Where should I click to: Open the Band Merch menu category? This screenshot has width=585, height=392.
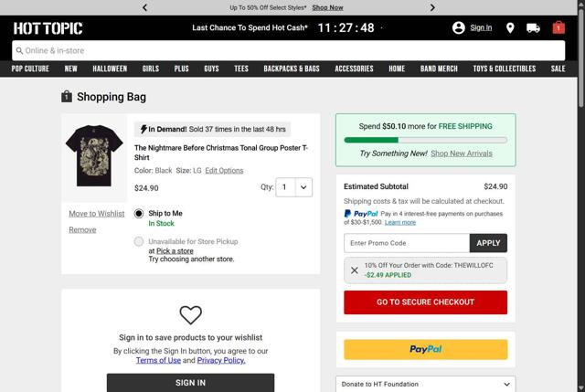click(x=439, y=69)
